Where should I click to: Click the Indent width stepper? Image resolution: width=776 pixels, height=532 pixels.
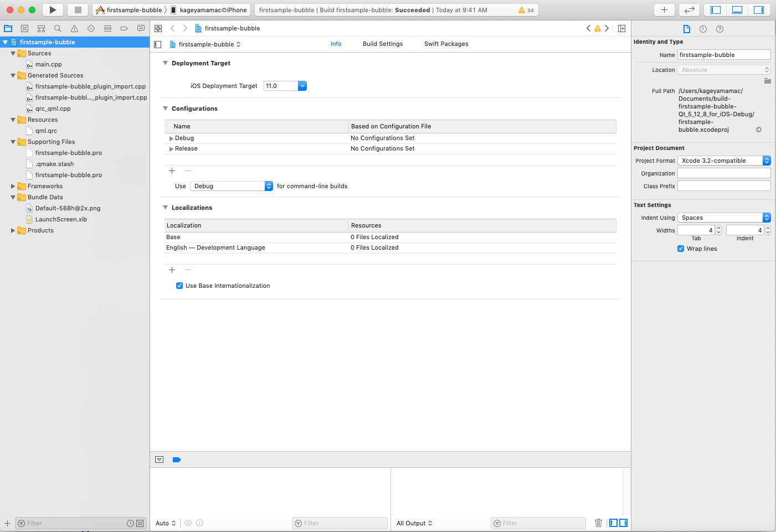(x=768, y=230)
